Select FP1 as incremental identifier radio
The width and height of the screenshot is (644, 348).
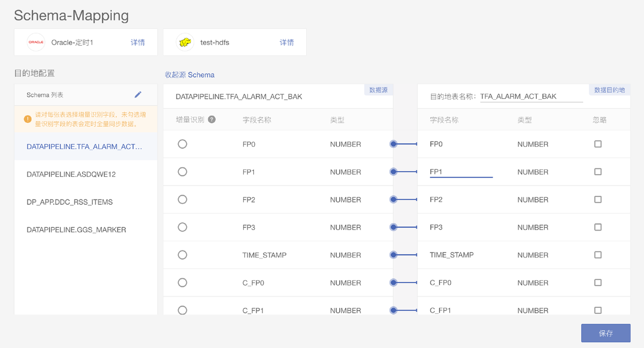[182, 172]
